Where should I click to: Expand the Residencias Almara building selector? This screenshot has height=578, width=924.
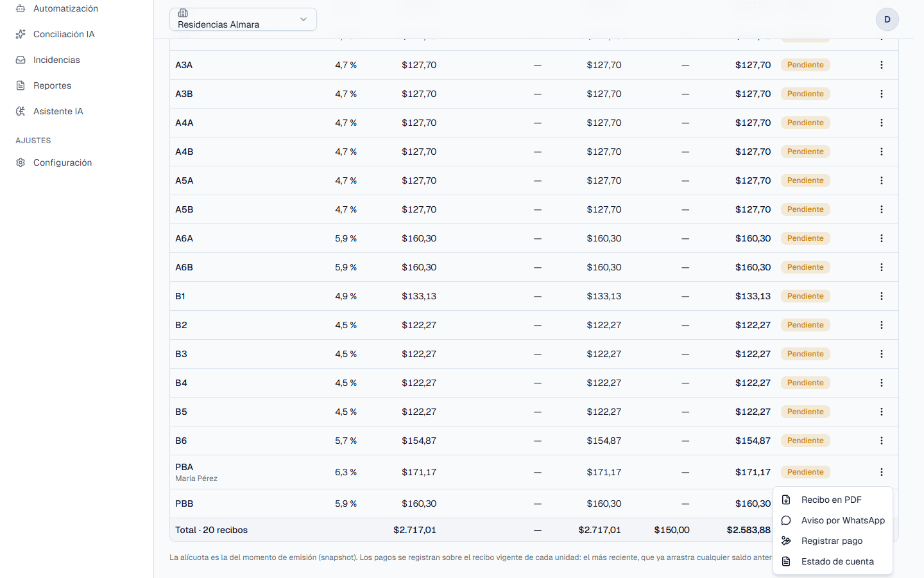click(243, 19)
